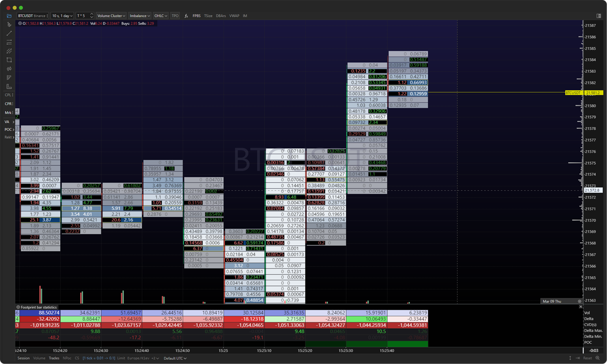Viewport: 607px width, 364px height.
Task: Open the VA sidebar menu item
Action: (x=8, y=121)
